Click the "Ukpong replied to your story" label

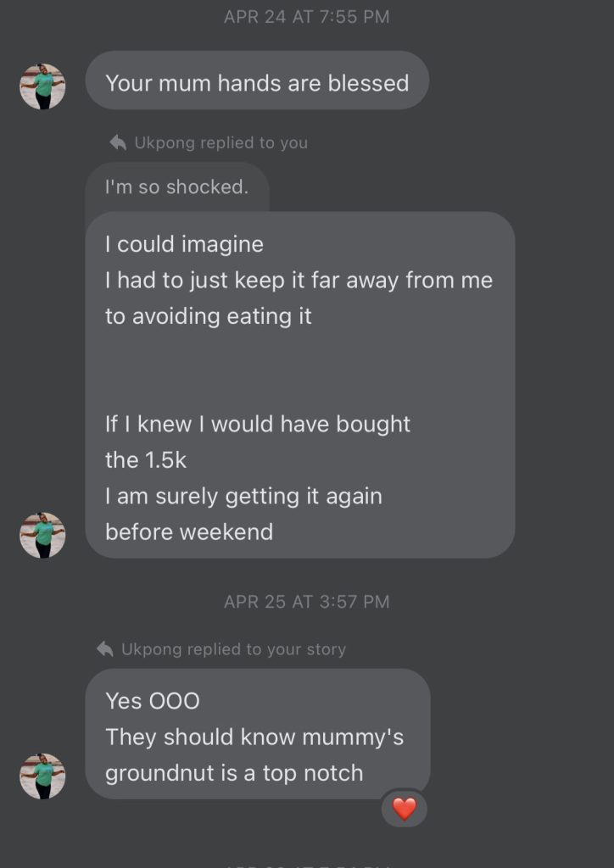tap(233, 649)
